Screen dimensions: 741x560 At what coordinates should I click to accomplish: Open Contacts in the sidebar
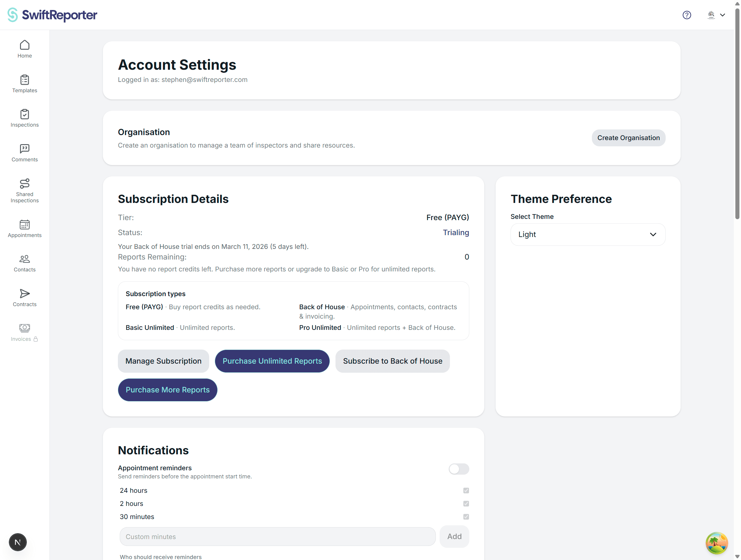point(24,263)
